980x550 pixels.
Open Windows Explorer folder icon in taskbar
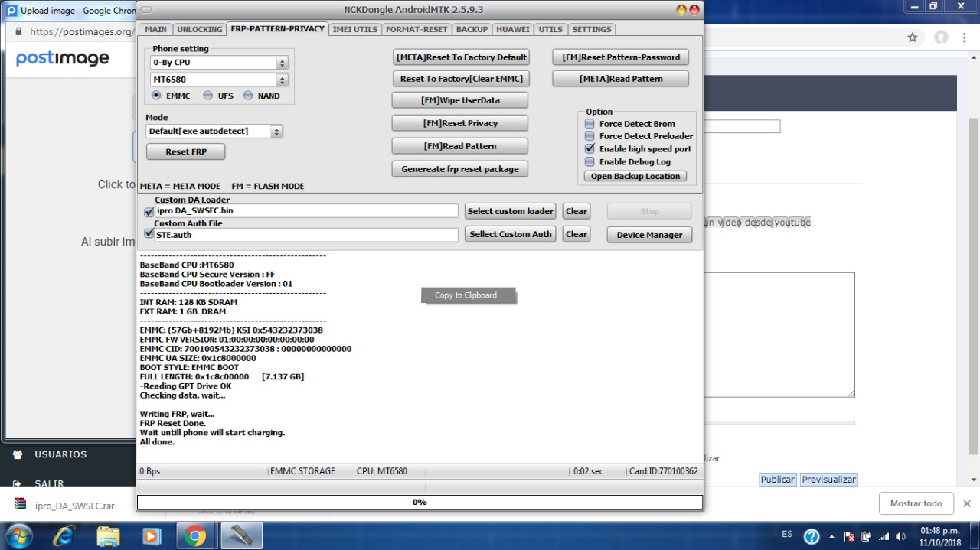(108, 535)
